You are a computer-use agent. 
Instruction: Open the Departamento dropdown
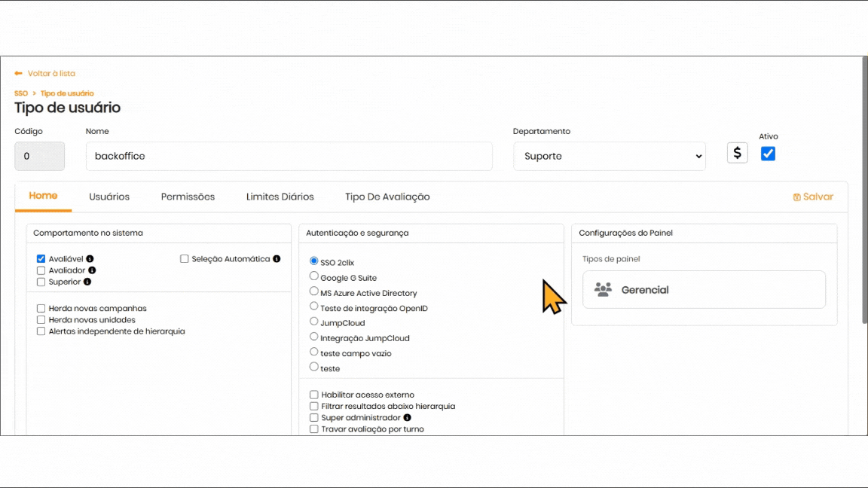(609, 156)
